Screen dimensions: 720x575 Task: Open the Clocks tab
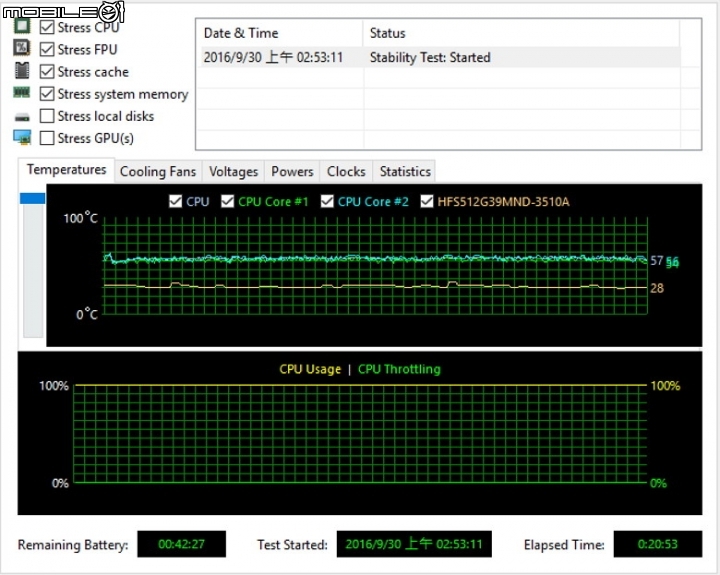pyautogui.click(x=346, y=172)
